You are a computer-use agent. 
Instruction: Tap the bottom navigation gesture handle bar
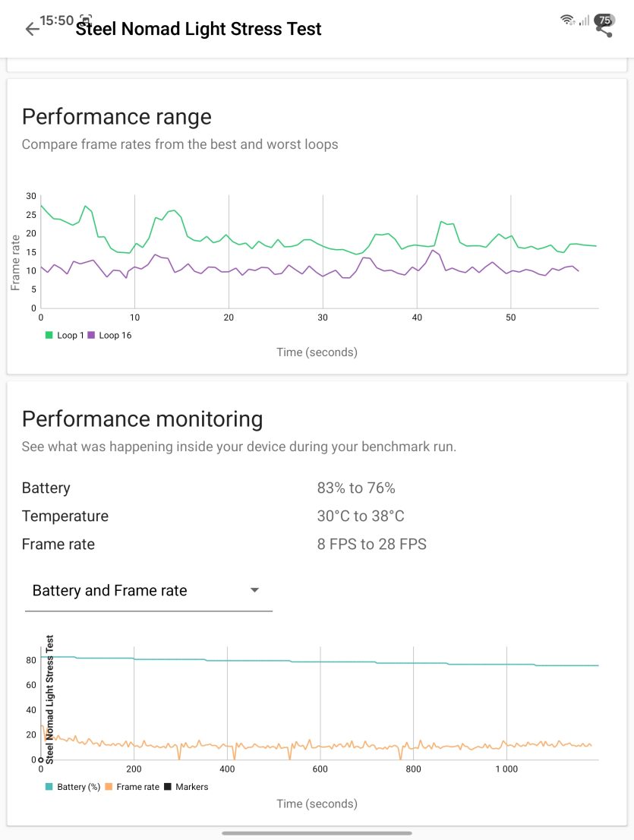tap(317, 833)
